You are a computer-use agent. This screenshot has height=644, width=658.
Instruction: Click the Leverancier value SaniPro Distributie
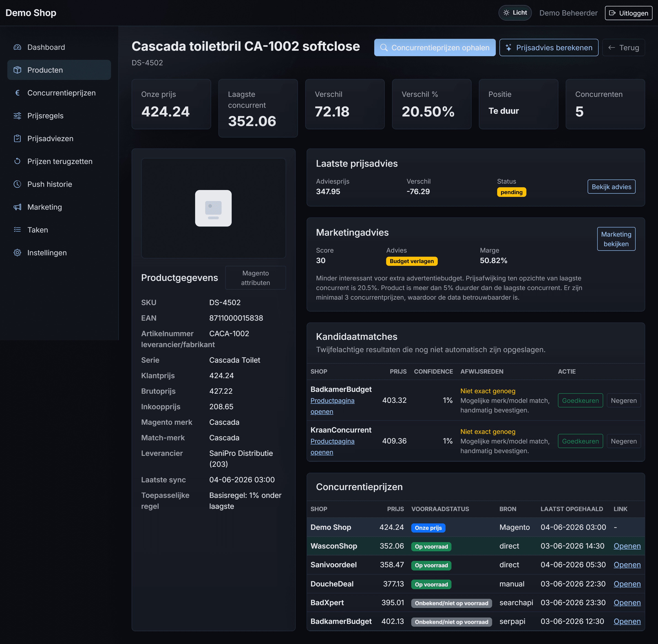[241, 459]
